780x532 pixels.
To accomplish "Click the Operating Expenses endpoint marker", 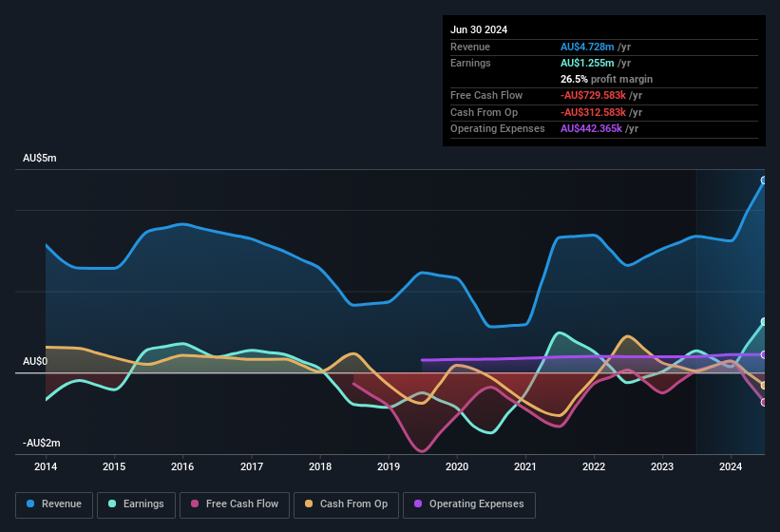I will coord(764,354).
